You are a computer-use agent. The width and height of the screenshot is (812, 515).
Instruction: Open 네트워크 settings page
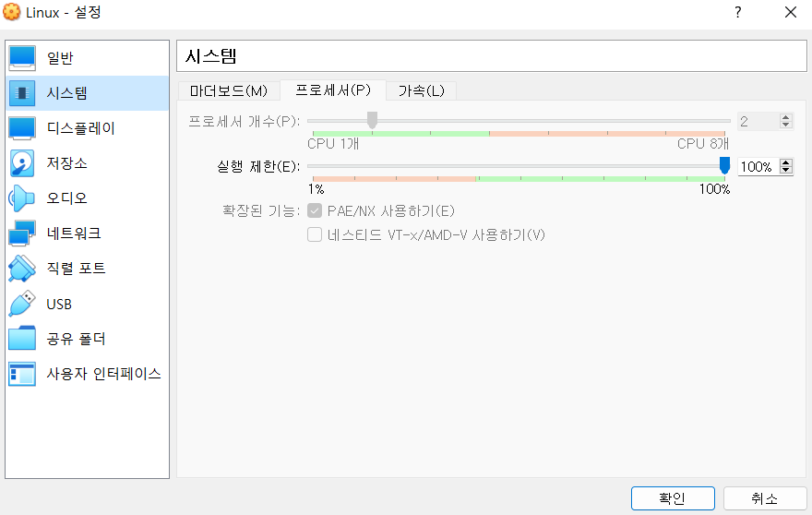point(87,234)
